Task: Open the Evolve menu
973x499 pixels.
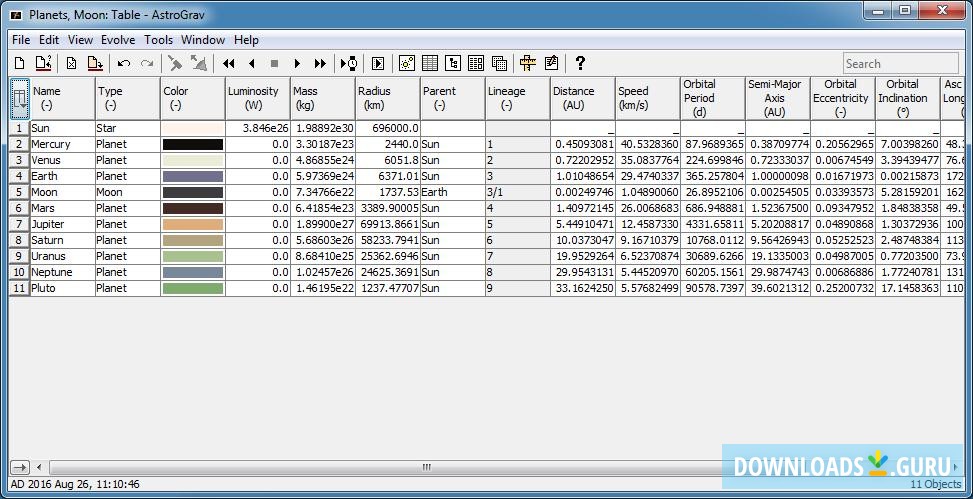Action: pyautogui.click(x=118, y=40)
